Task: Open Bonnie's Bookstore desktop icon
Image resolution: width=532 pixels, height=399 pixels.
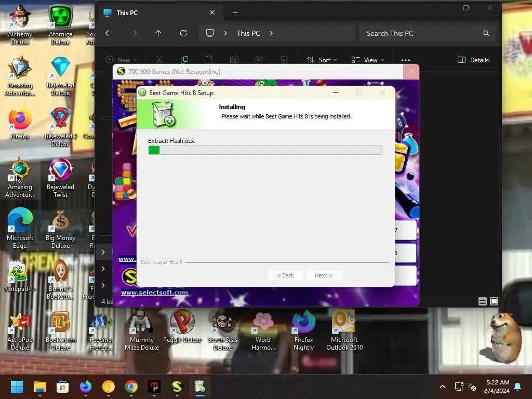Action: pos(60,280)
